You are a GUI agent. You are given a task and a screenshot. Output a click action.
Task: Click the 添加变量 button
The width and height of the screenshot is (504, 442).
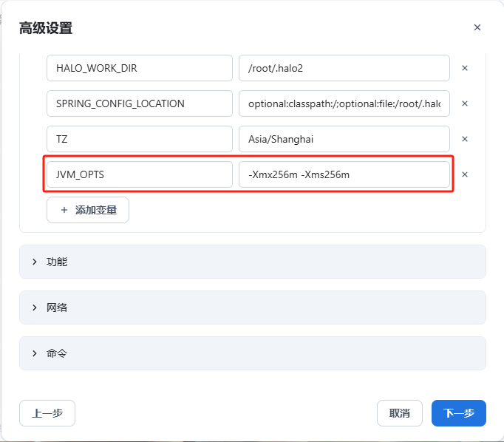(x=88, y=210)
